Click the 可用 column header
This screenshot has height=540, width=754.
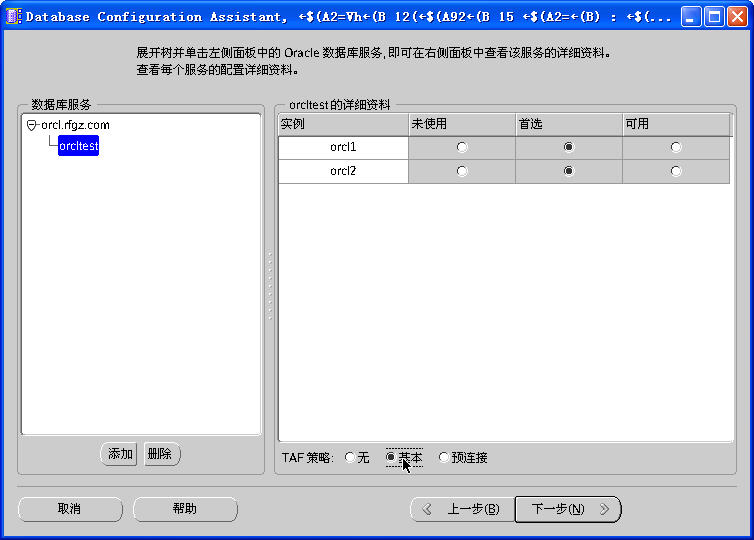pos(677,125)
